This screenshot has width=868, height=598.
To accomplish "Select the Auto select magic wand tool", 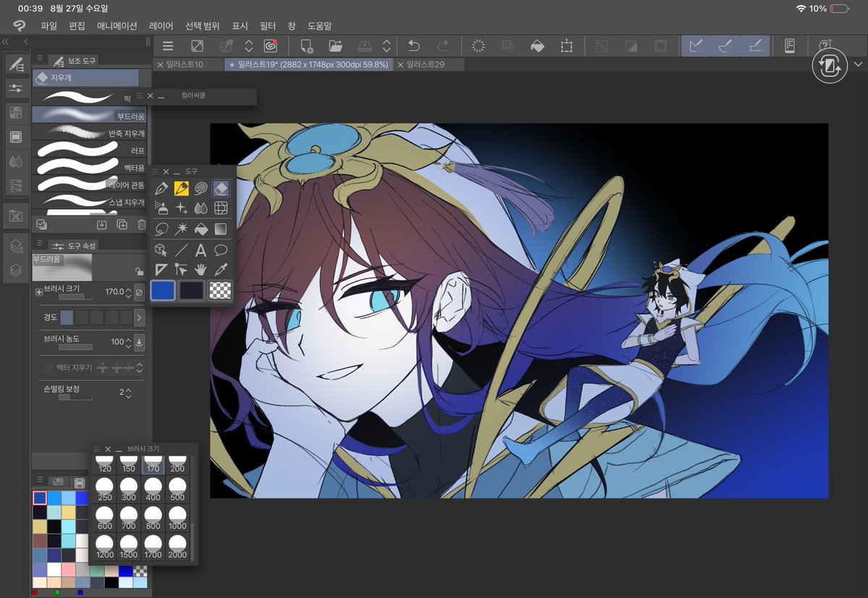I will coord(182,229).
